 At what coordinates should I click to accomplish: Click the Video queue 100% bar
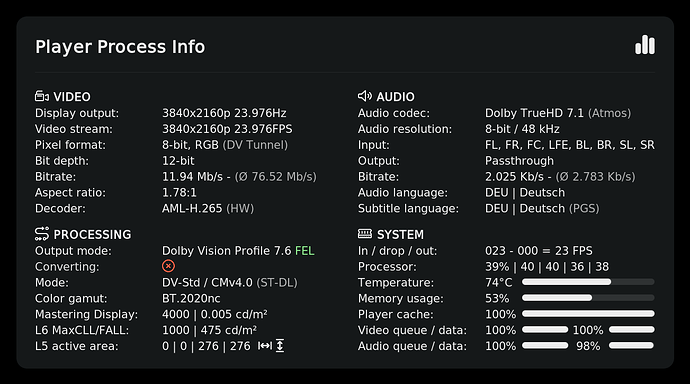tap(545, 329)
